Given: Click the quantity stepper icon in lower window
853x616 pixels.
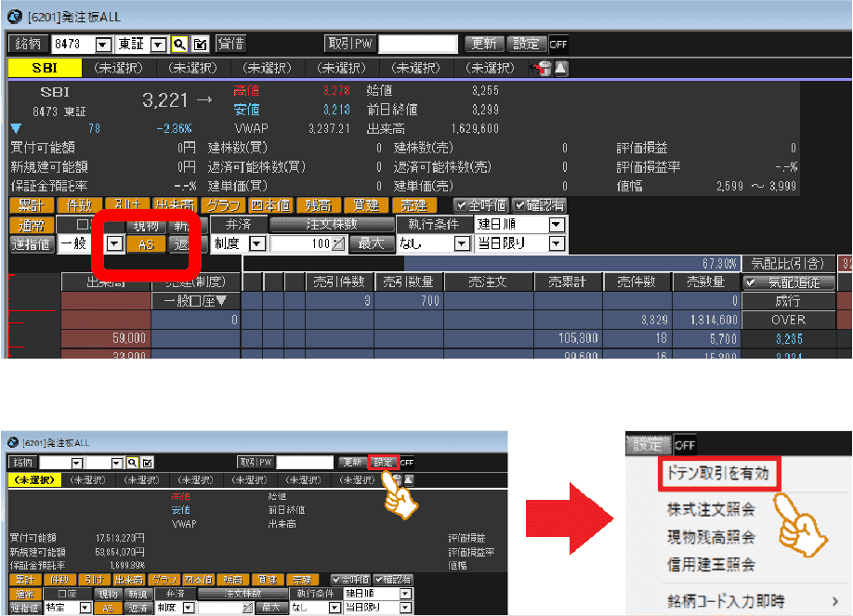Looking at the screenshot, I should pyautogui.click(x=247, y=608).
